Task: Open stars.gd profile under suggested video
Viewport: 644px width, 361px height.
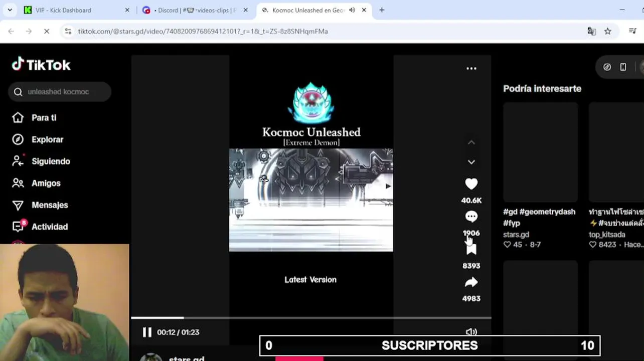Action: pos(516,234)
